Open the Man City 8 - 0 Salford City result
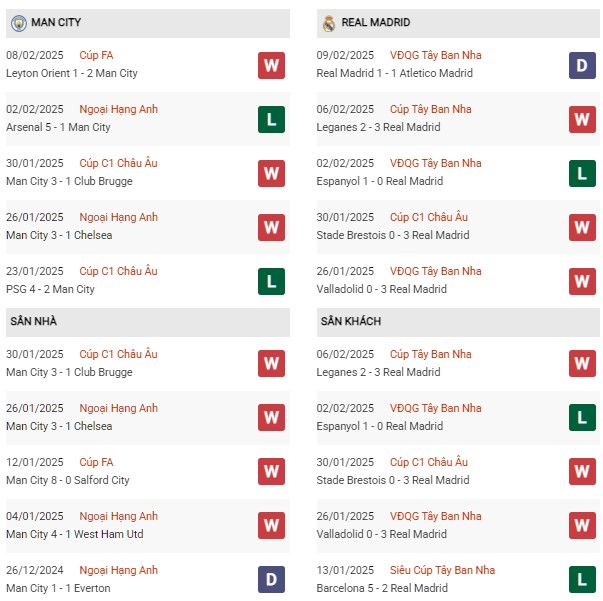 click(68, 480)
